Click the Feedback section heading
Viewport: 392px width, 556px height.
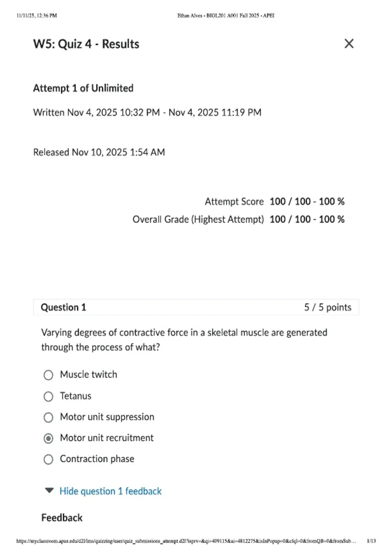(62, 517)
